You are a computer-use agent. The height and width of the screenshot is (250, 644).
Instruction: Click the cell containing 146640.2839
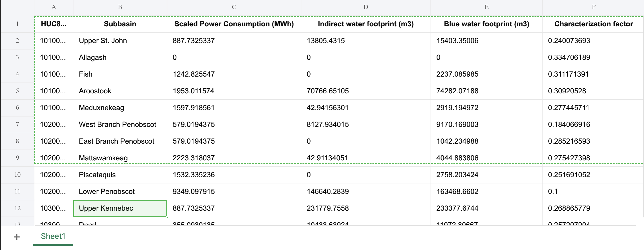point(366,192)
